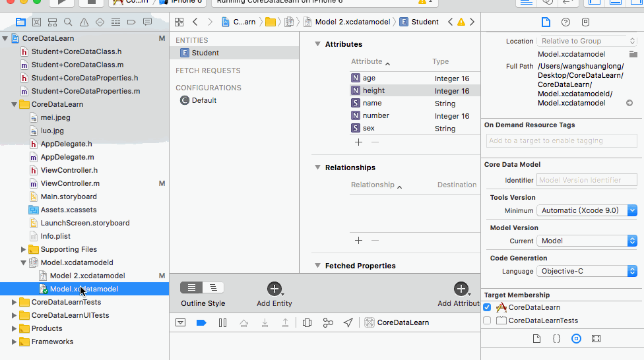Viewport: 644px width, 360px height.
Task: Show the Data Model inspector
Action: (586, 22)
